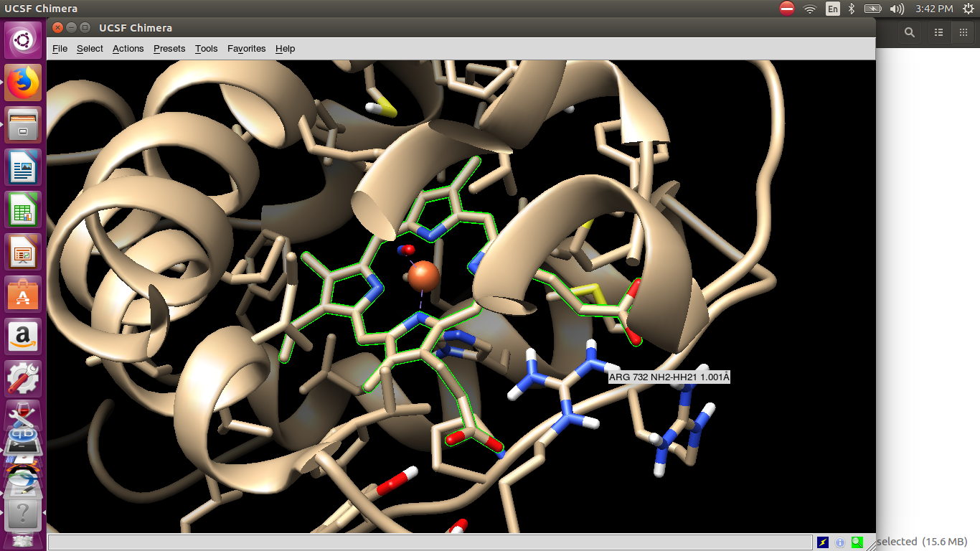Open the Actions menu
This screenshot has height=551, width=980.
pos(128,49)
